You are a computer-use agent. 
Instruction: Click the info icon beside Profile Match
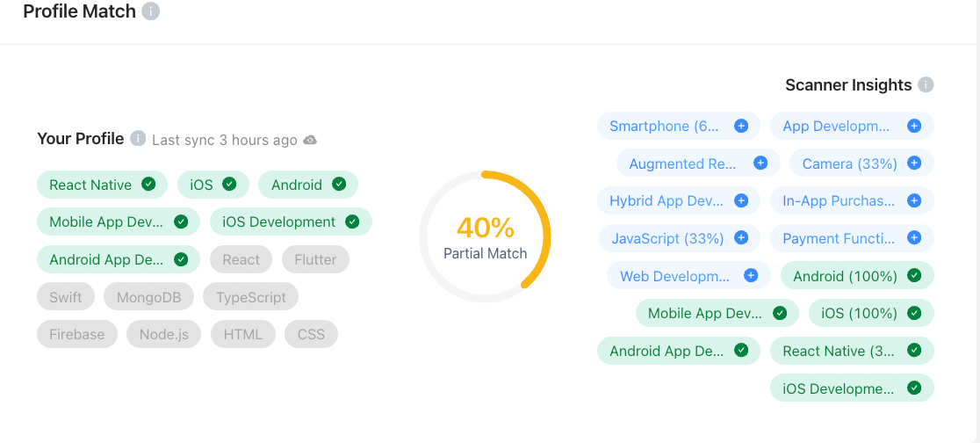(151, 11)
